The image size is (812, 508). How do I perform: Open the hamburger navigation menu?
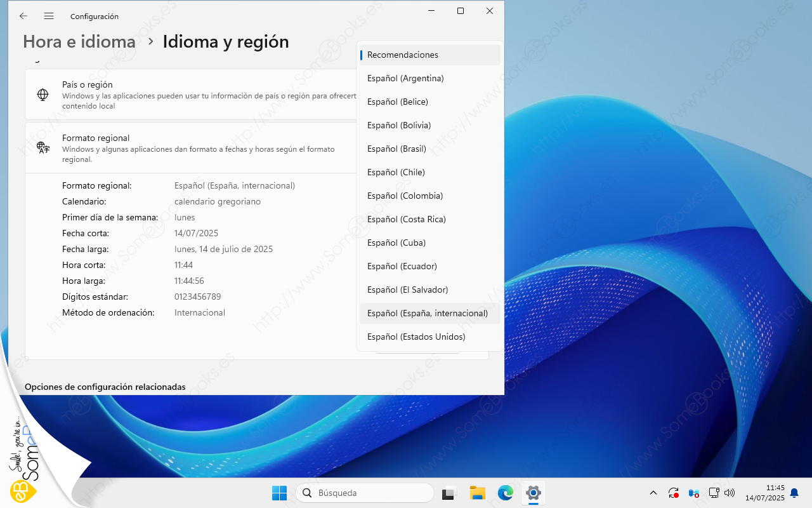[49, 16]
